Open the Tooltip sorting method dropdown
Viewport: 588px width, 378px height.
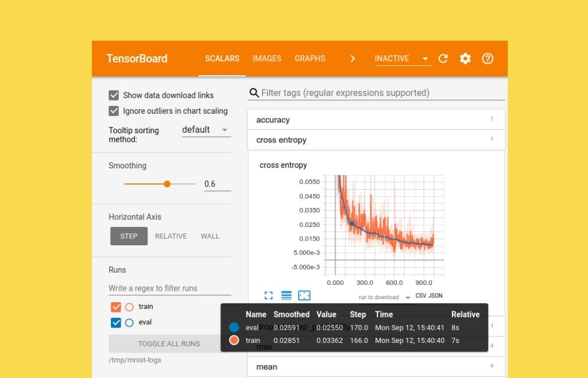(206, 130)
